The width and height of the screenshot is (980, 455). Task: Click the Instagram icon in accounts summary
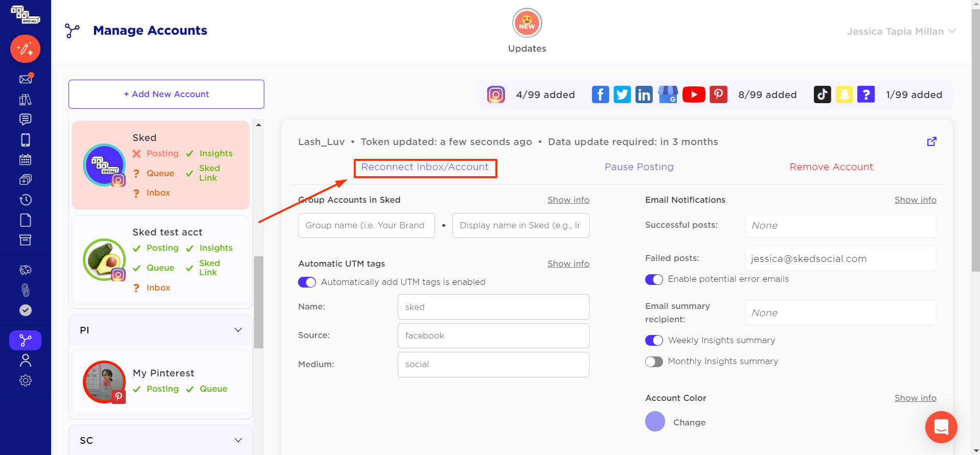coord(496,94)
